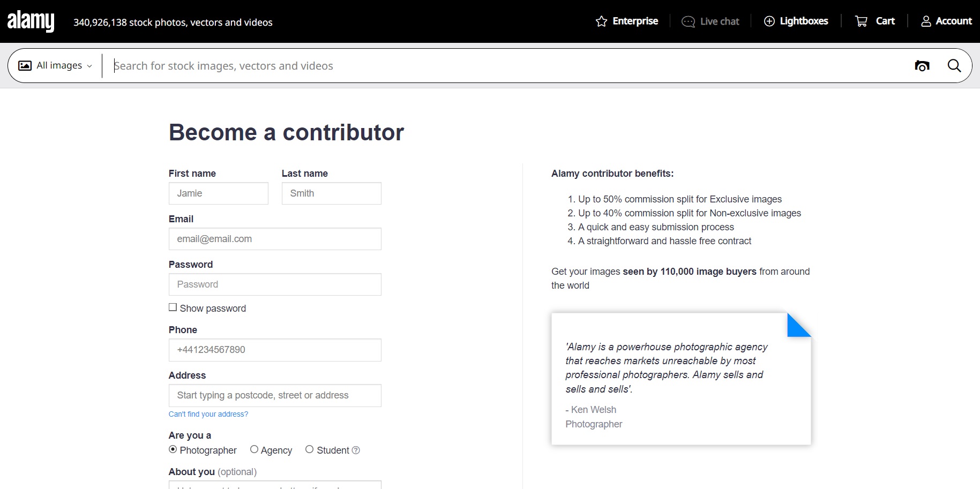Screen dimensions: 980x489
Task: Focus the First name field
Action: coord(219,193)
